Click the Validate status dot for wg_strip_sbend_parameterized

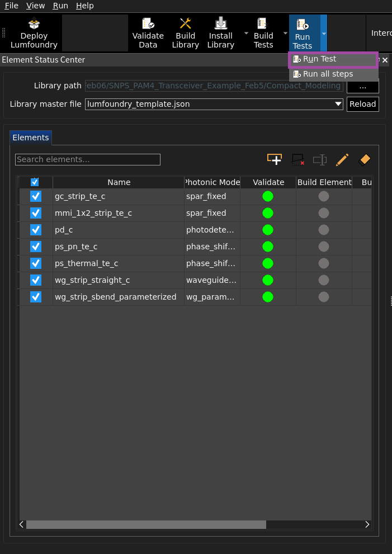pyautogui.click(x=268, y=297)
